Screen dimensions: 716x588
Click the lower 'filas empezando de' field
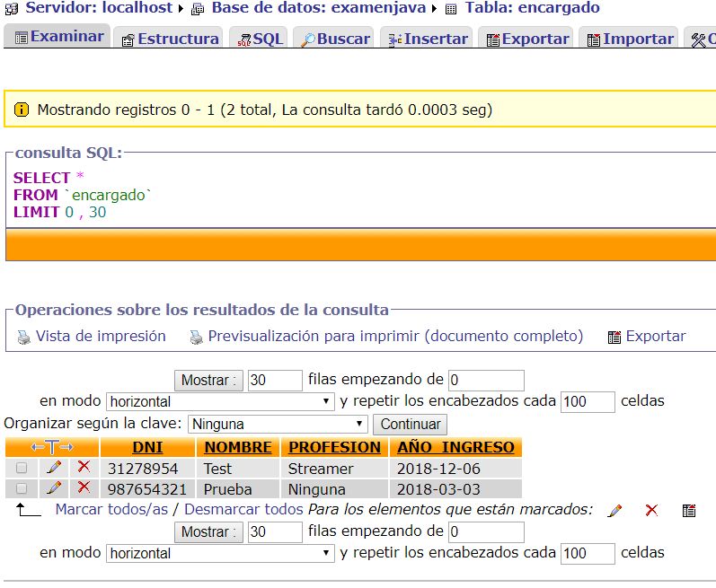click(486, 531)
